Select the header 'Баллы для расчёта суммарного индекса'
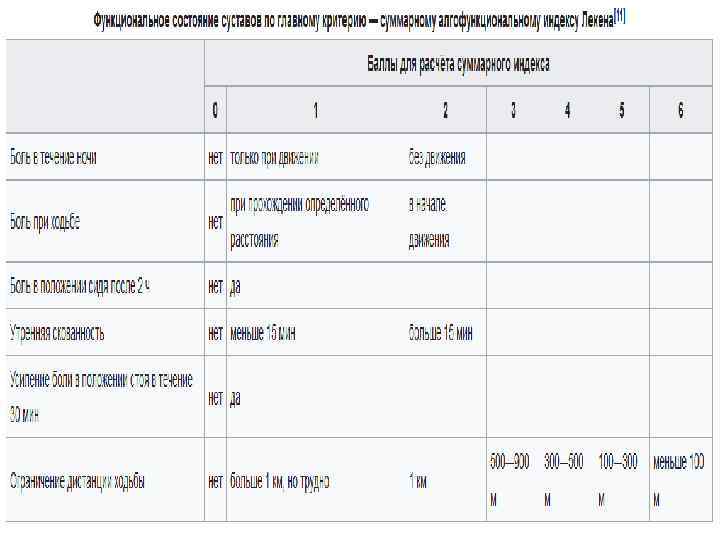This screenshot has height=540, width=720. tap(457, 65)
